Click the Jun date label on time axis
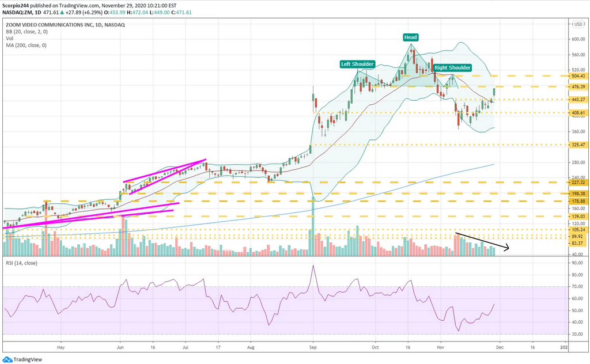The width and height of the screenshot is (590, 364). [x=120, y=347]
